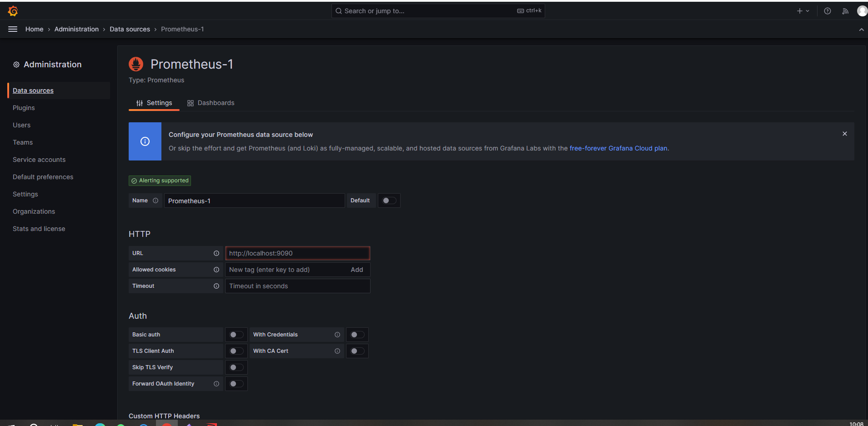This screenshot has width=868, height=426.
Task: Expand the plus menu dropdown arrow
Action: (x=808, y=11)
